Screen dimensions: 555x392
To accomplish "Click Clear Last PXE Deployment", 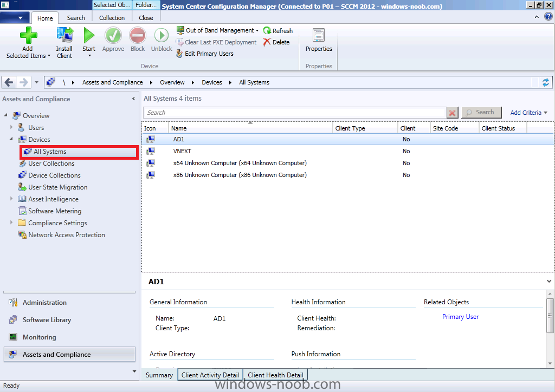I will 216,42.
